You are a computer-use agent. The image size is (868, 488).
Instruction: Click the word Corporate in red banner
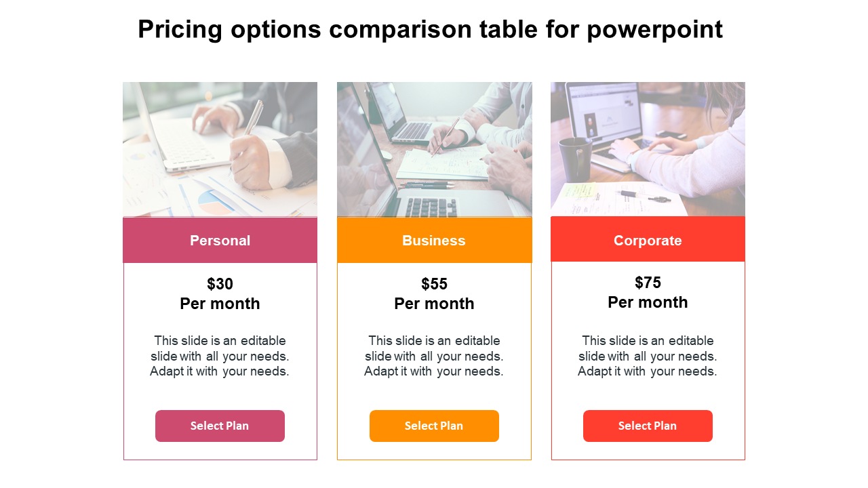click(648, 241)
